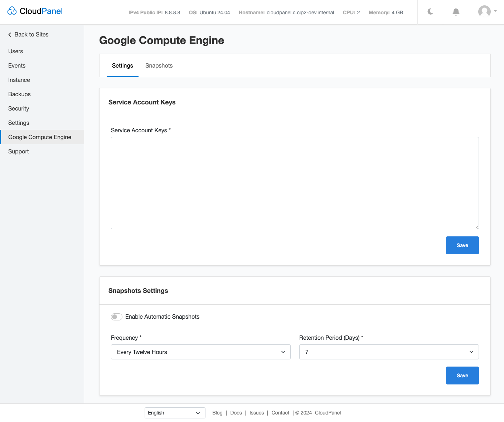
Task: Switch to the Snapshots tab
Action: coord(159,65)
